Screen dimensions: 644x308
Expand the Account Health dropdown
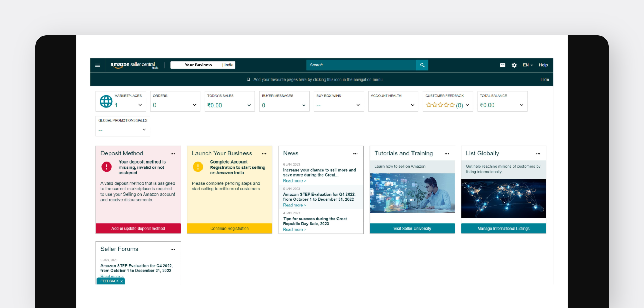412,105
